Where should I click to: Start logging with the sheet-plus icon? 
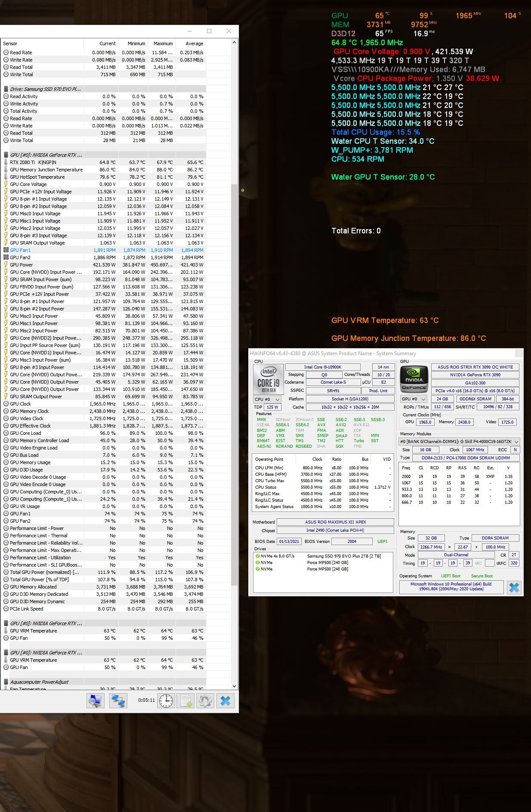pos(186,701)
